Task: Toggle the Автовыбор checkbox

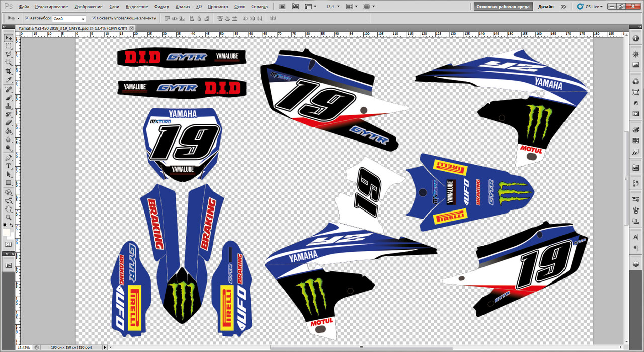Action: 27,18
